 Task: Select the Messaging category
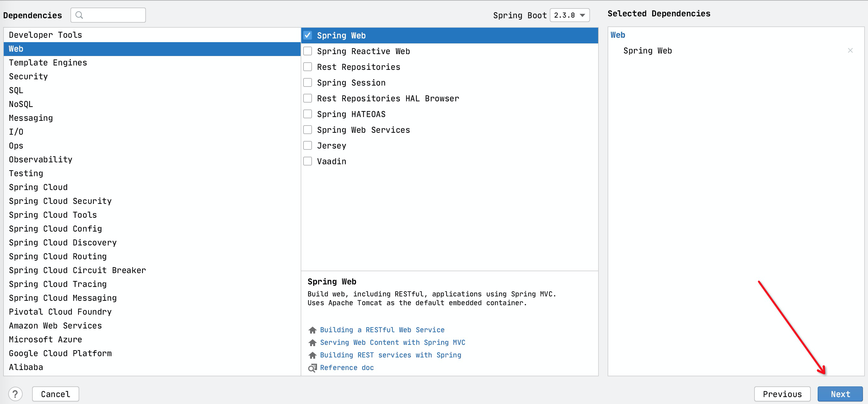152,118
